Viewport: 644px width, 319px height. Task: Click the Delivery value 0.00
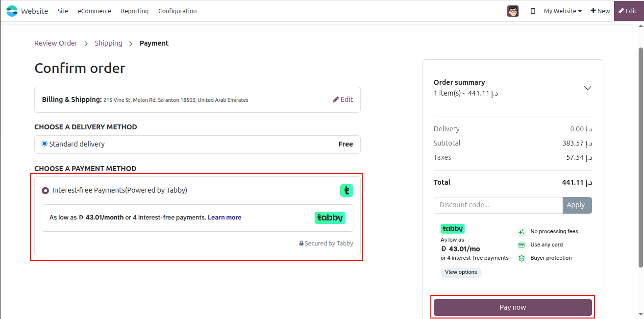tap(581, 129)
